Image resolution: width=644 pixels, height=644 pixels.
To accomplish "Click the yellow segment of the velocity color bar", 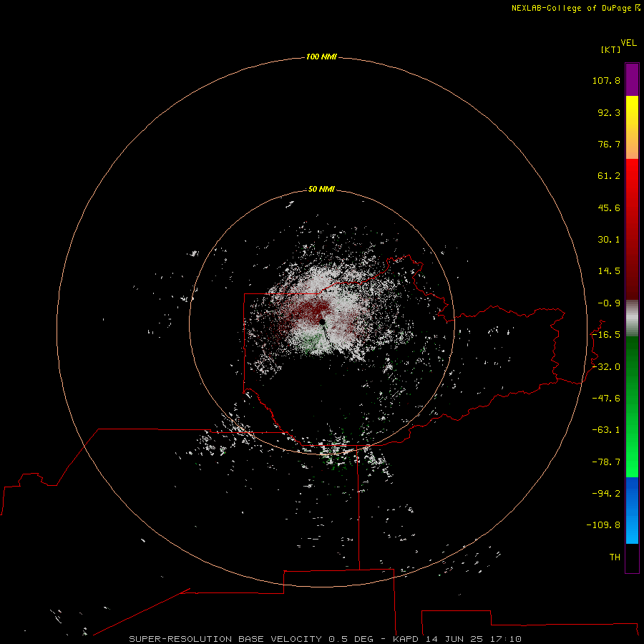I will [x=632, y=127].
